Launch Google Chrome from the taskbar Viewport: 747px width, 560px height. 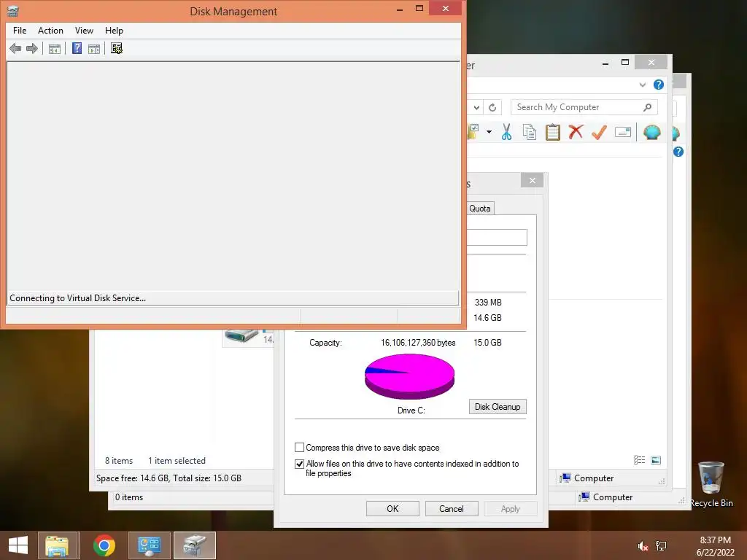point(104,545)
